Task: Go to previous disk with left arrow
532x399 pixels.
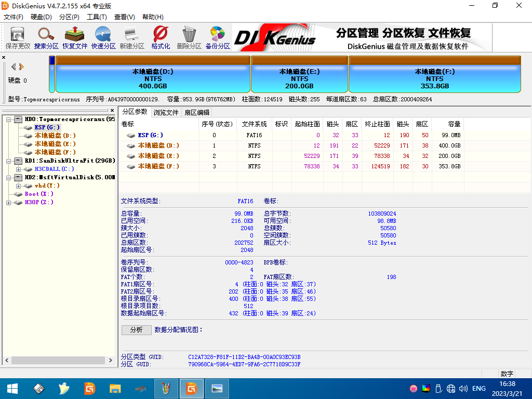Action: pyautogui.click(x=14, y=67)
